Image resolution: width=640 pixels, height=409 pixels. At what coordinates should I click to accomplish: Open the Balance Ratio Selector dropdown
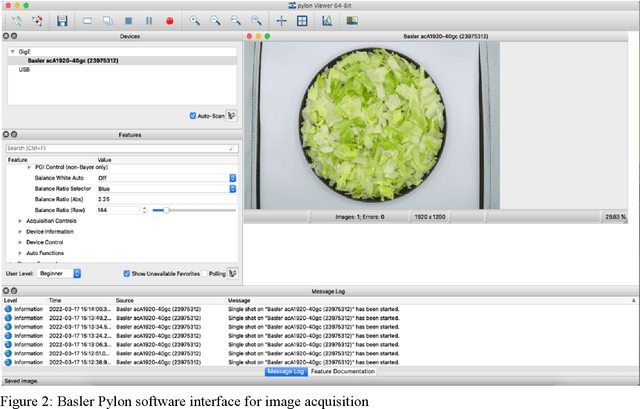[x=165, y=188]
